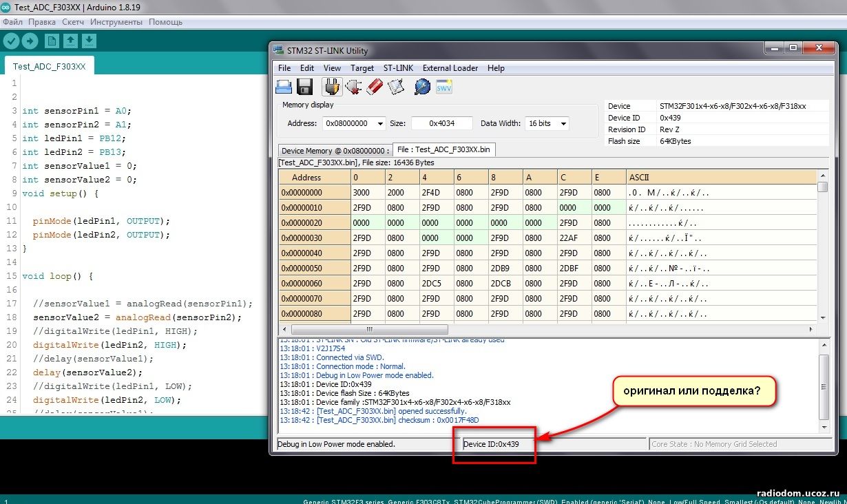
Task: Click SWV viewer icon
Action: [x=444, y=86]
